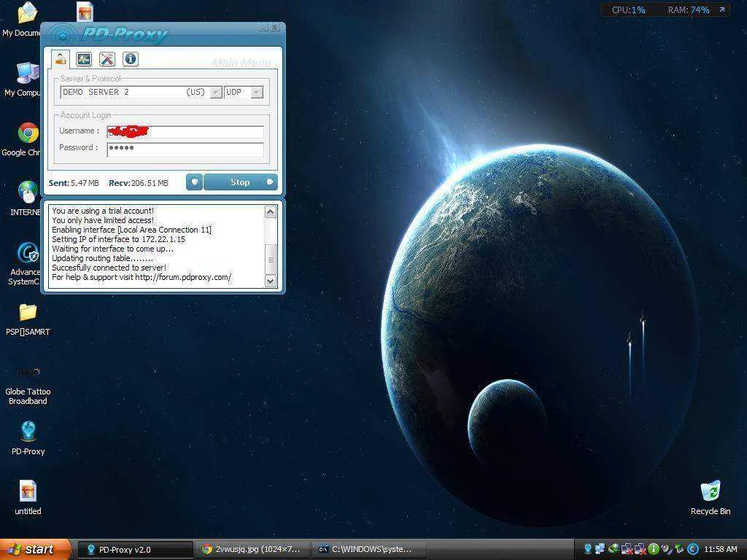Click the second disconnected network tray icon
This screenshot has width=747, height=560.
[640, 549]
